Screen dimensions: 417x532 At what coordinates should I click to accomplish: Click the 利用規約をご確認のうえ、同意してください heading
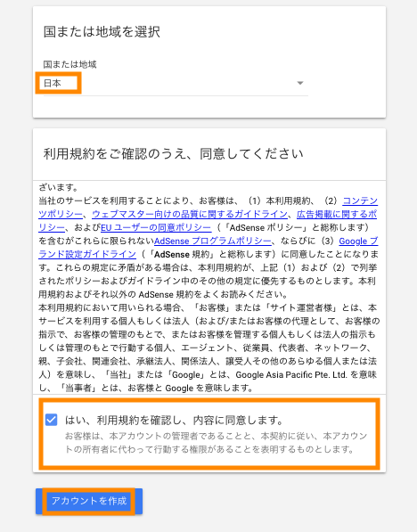[174, 153]
